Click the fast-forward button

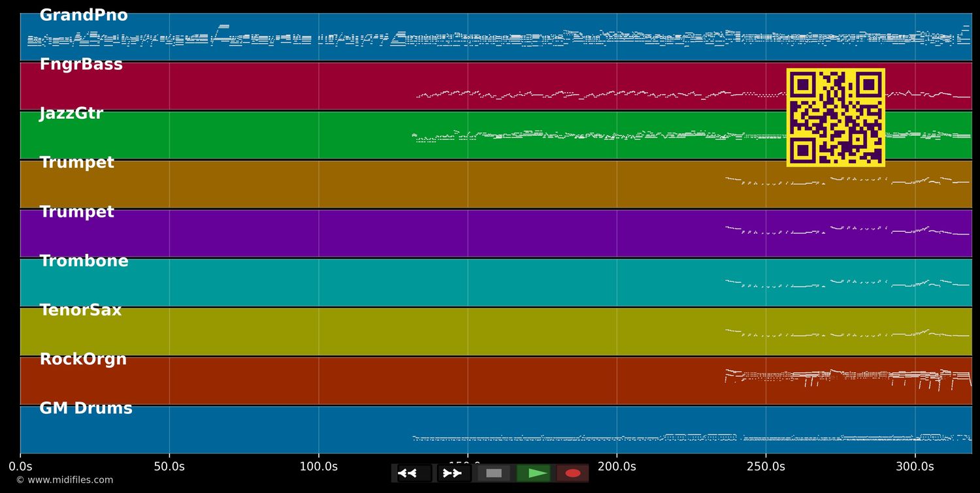click(453, 473)
